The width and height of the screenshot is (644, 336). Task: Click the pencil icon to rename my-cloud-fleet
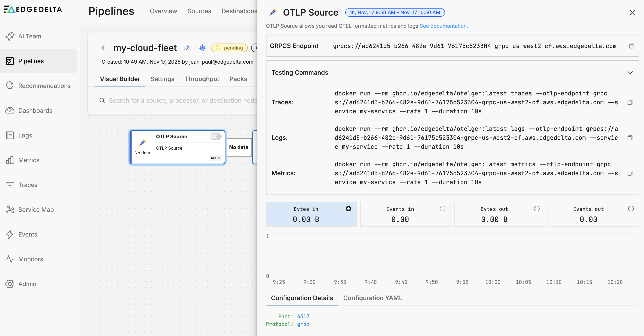coord(187,48)
